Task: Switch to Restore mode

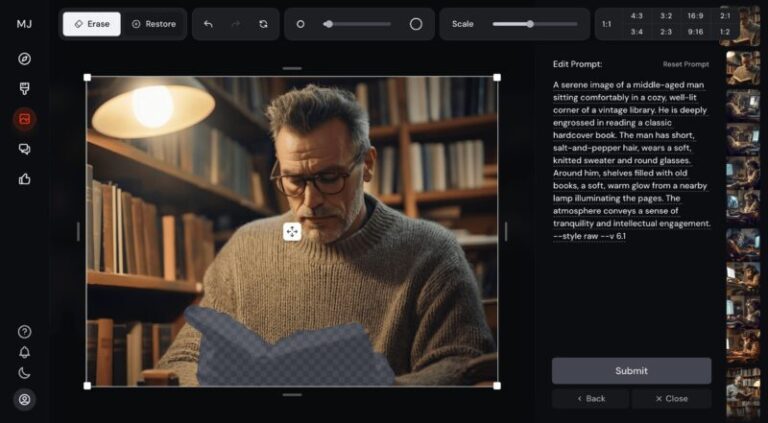Action: tap(154, 24)
